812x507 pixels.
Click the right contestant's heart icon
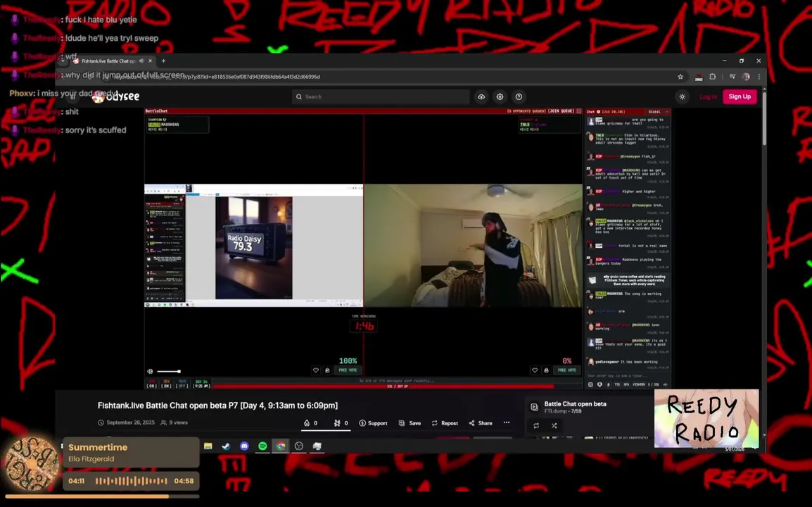point(535,370)
